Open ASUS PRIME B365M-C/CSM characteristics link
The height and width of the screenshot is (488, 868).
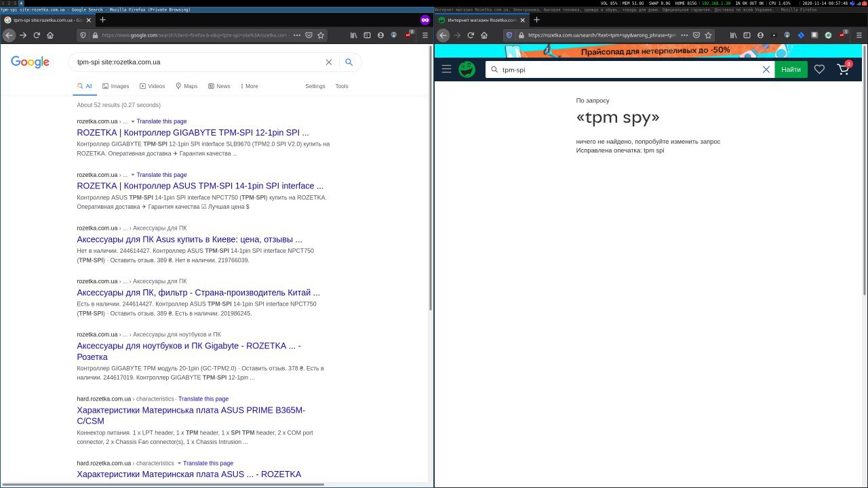[191, 415]
